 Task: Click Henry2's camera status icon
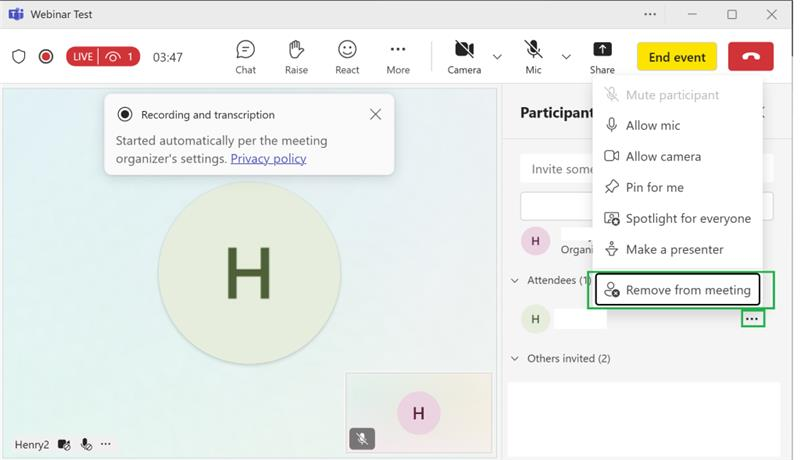64,444
